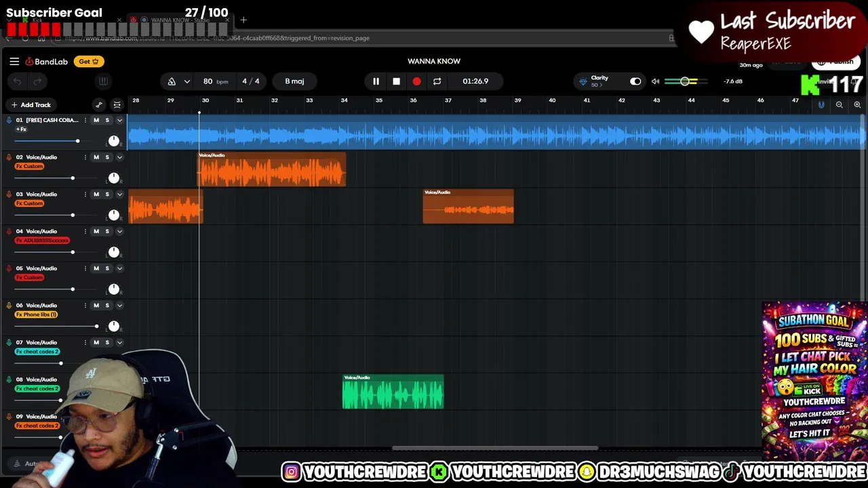Screen dimensions: 868x488
Task: Undo the last action
Action: [18, 81]
